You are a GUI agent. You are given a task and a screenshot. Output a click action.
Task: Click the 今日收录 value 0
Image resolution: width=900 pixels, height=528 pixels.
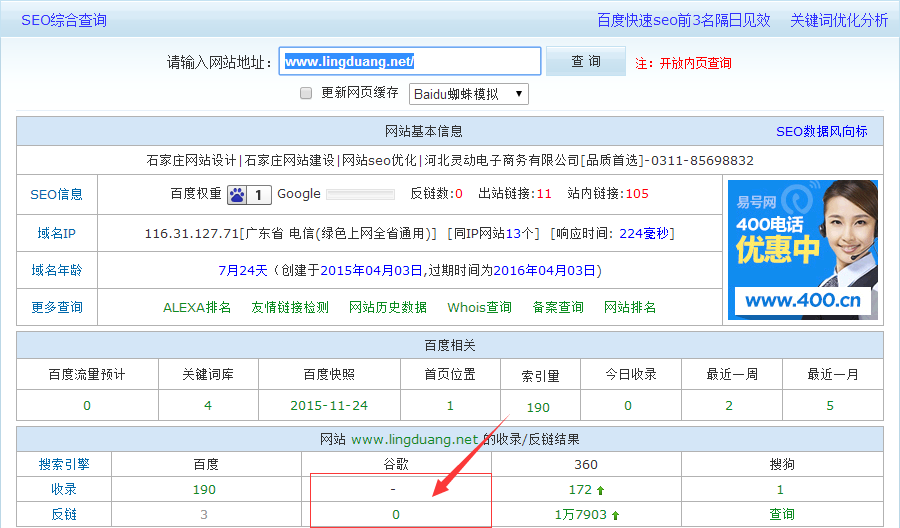(x=628, y=406)
